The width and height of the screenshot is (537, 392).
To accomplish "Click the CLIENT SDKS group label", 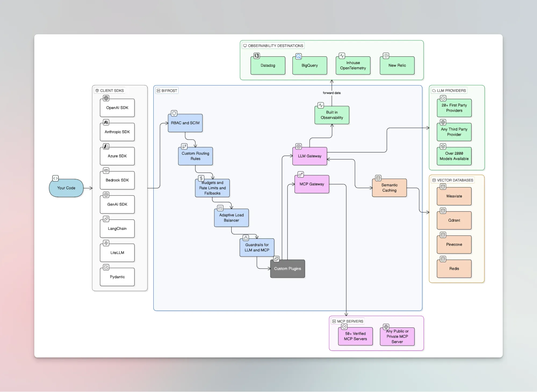I will click(110, 91).
